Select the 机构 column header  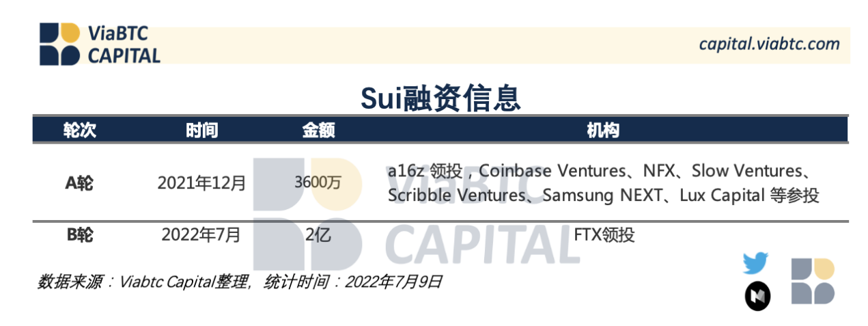pos(603,130)
